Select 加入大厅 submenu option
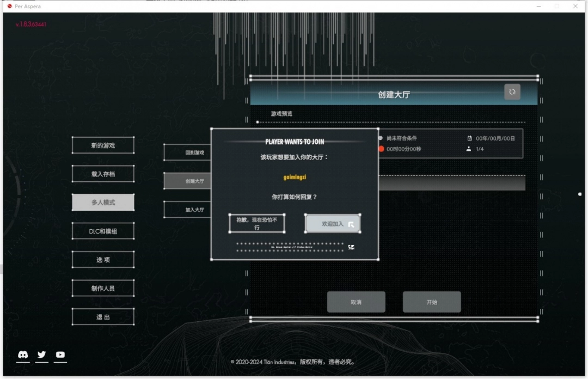 point(194,210)
